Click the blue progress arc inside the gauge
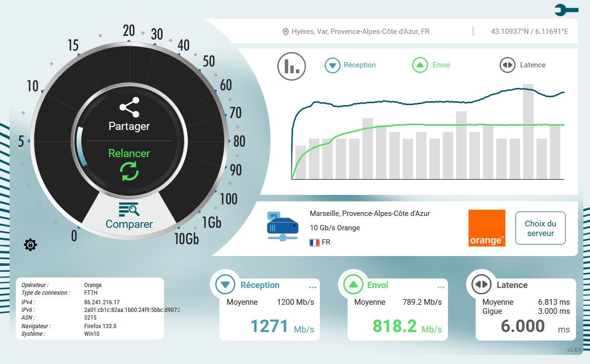This screenshot has width=590, height=364. 81,147
